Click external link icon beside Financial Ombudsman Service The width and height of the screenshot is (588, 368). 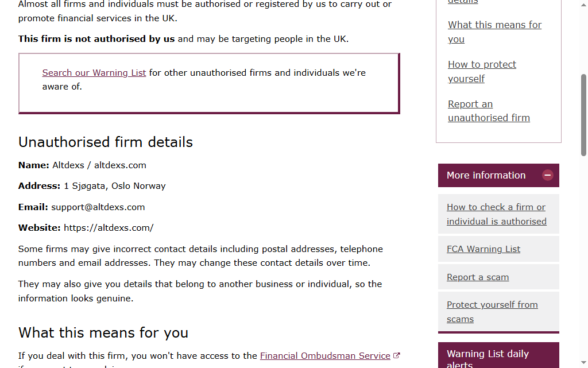pyautogui.click(x=397, y=355)
